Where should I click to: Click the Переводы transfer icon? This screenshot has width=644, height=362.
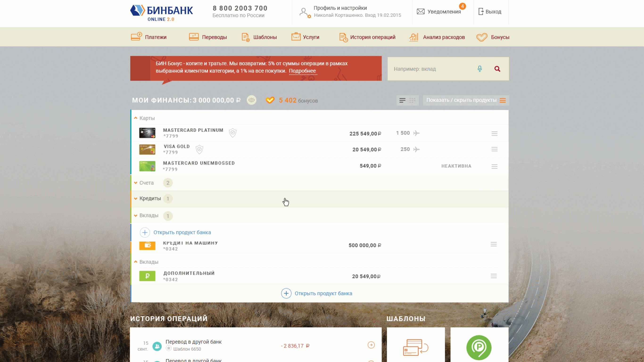pos(194,37)
